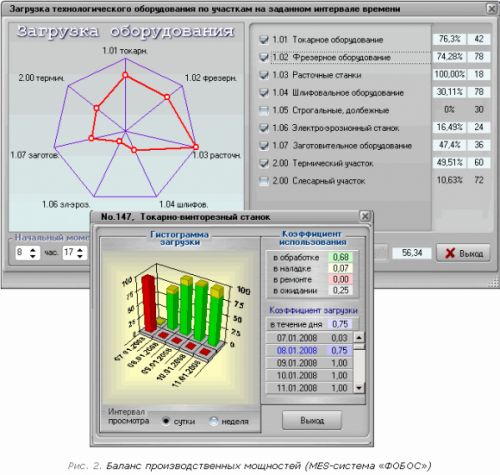Enable 1.05 Строгальные, долбежные checkbox
Screen dimensions: 500x475
click(x=264, y=110)
